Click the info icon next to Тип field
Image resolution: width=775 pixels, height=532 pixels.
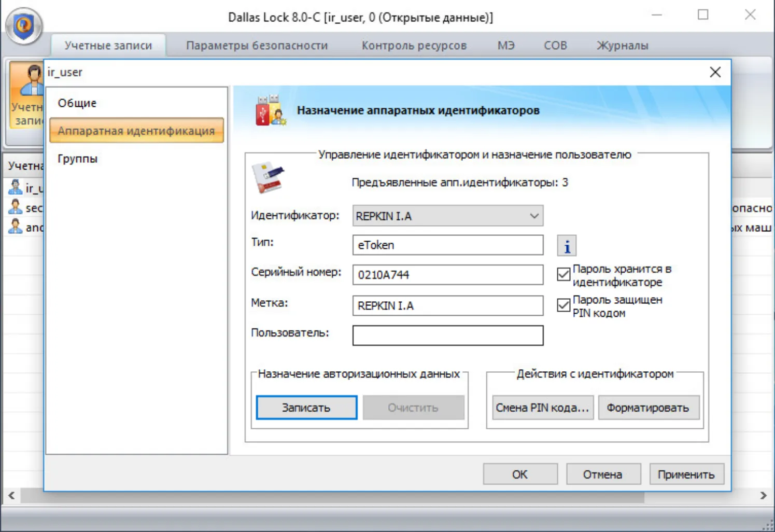click(x=567, y=246)
